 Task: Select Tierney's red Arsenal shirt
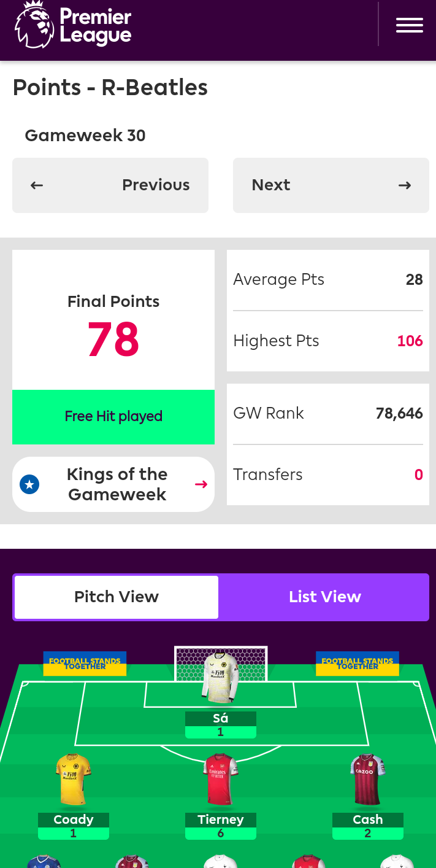pyautogui.click(x=221, y=780)
